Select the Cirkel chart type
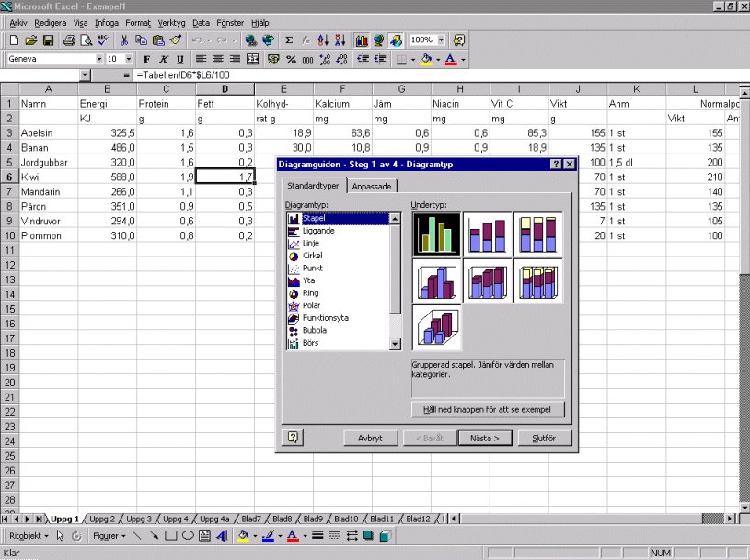 313,256
